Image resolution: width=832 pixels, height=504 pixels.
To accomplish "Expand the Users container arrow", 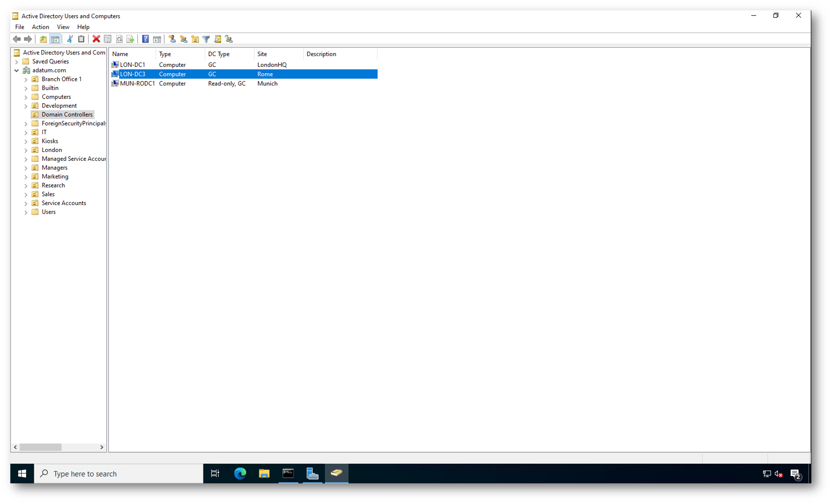I will tap(26, 212).
